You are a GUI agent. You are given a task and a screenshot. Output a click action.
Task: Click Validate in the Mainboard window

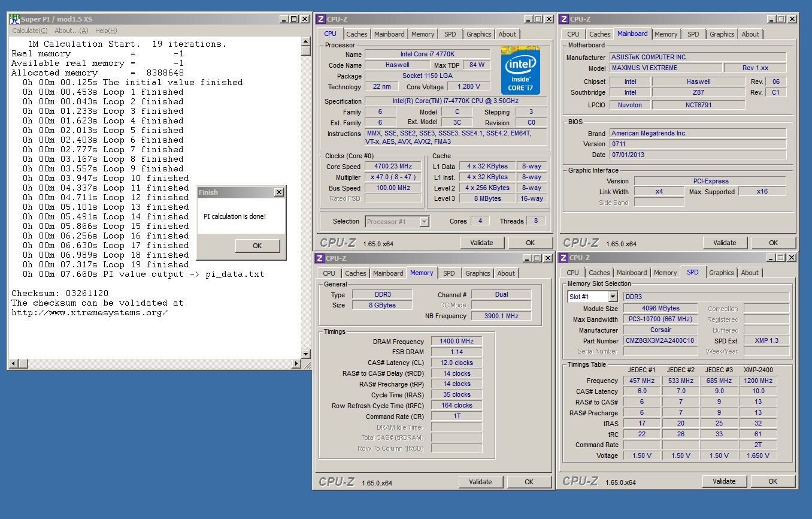coord(725,243)
